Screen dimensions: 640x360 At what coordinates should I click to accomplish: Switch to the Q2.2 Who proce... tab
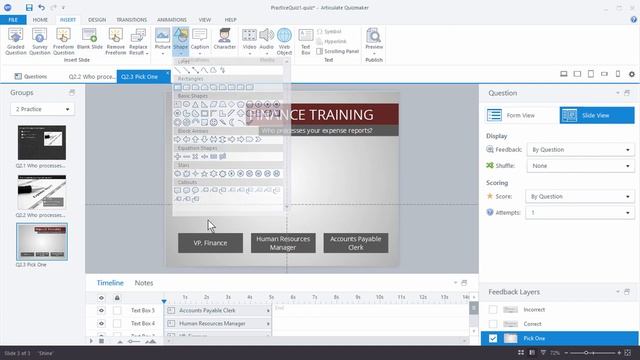point(91,76)
